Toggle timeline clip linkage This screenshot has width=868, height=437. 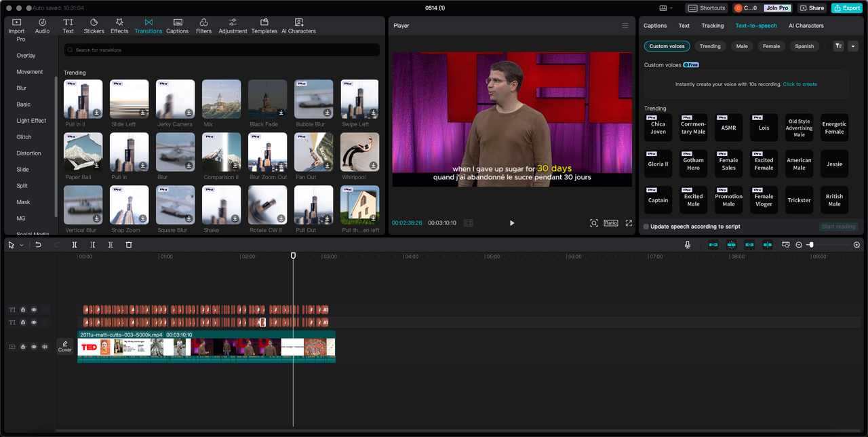[x=749, y=244]
